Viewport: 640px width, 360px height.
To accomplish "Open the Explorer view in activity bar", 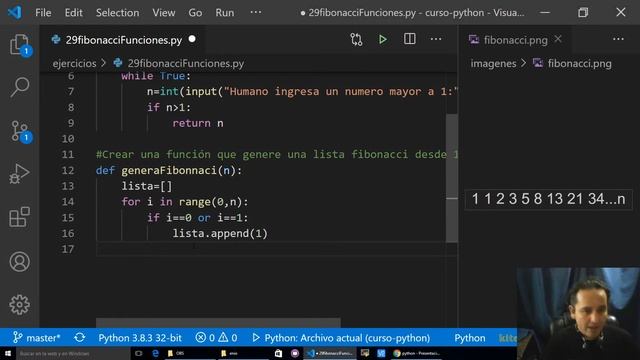I will click(19, 44).
